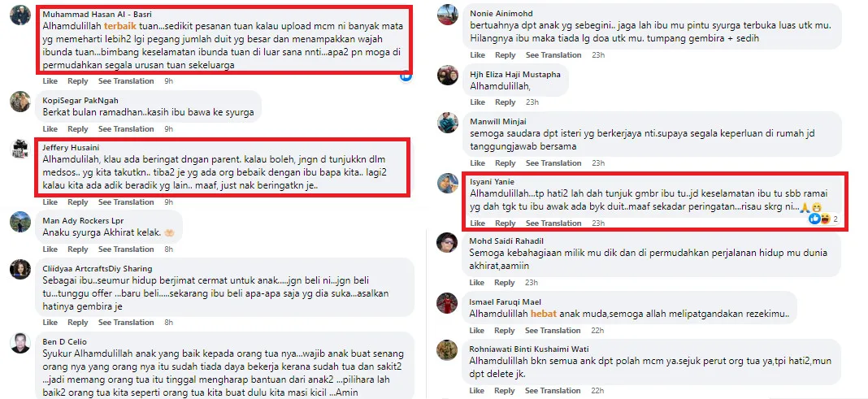Open Nonie Ainimohd's profile avatar

(x=447, y=15)
